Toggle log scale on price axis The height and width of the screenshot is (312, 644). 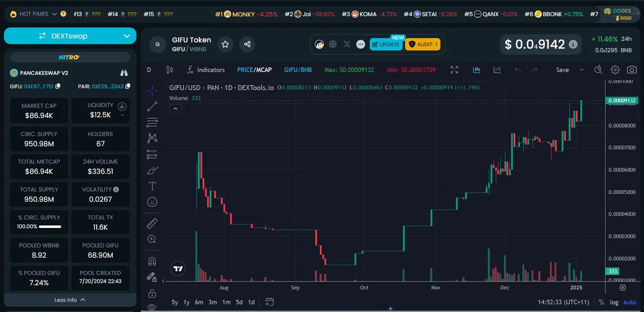[x=614, y=302]
